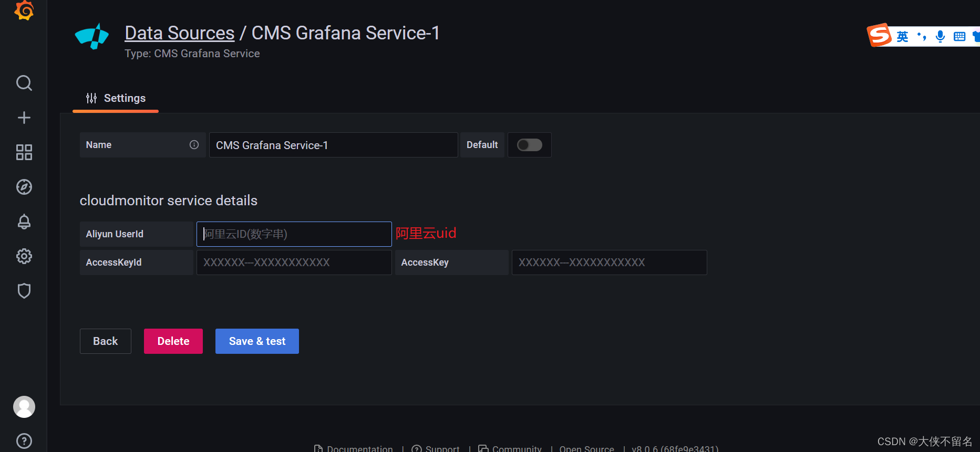Click the Back button

tap(106, 341)
